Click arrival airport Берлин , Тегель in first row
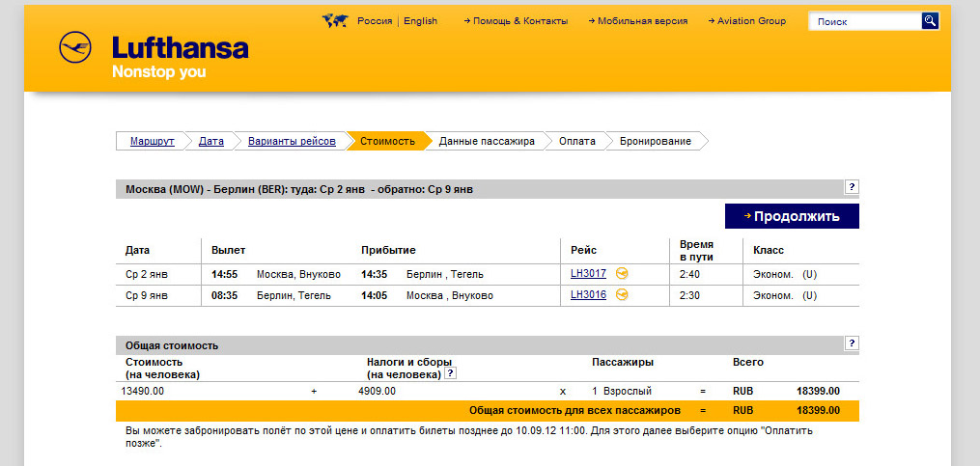Viewport: 980px width, 466px height. click(x=444, y=274)
